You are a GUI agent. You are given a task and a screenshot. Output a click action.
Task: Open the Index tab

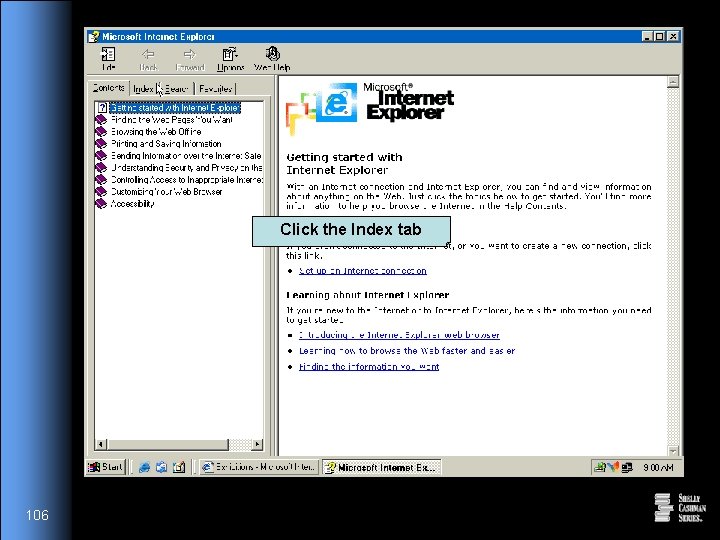coord(143,89)
